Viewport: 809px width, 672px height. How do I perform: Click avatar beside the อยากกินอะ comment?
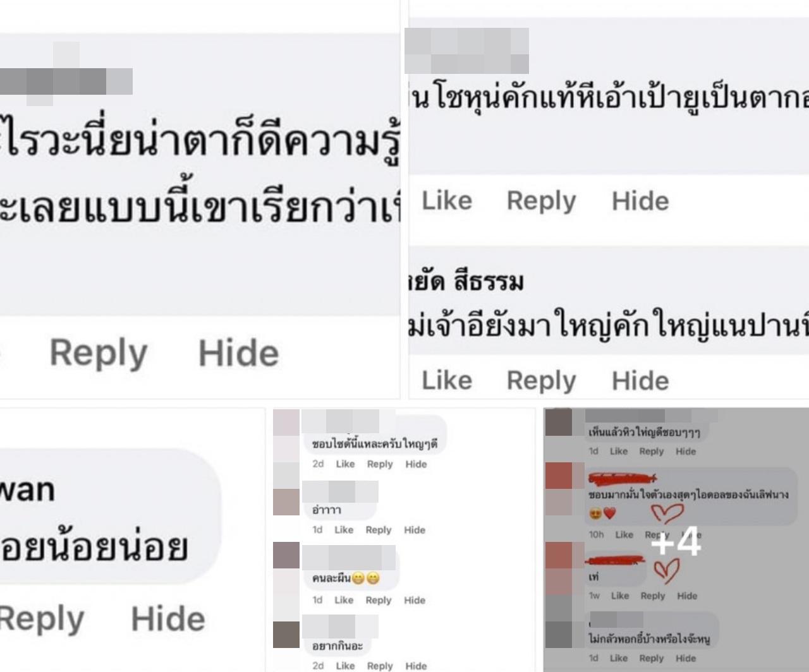[x=286, y=635]
